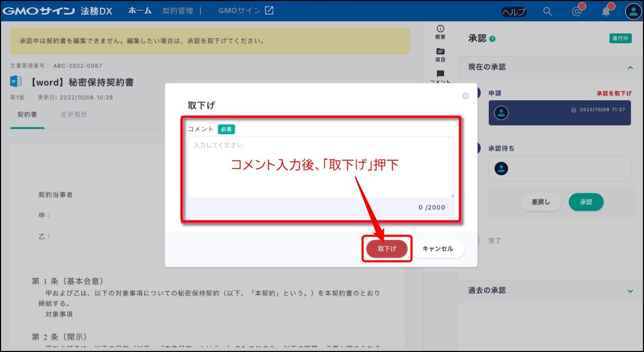Open the 項目 folder panel icon
The image size is (644, 352).
point(440,55)
